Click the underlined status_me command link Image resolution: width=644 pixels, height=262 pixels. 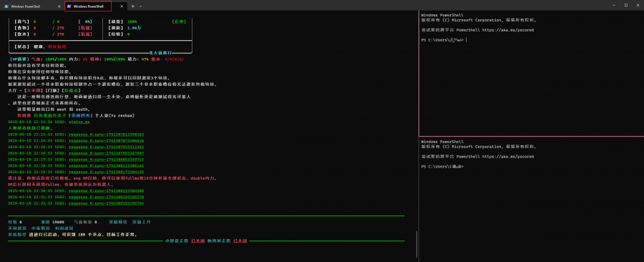pos(79,122)
